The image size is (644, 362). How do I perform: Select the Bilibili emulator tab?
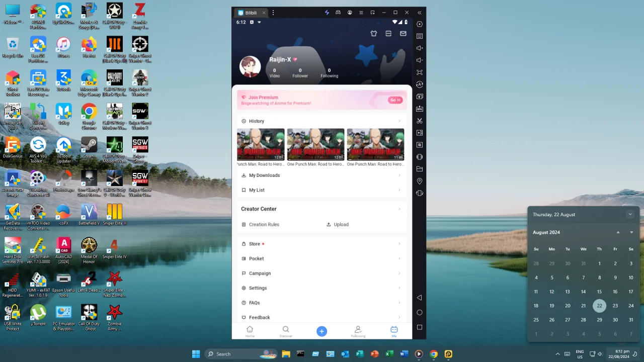[x=251, y=13]
